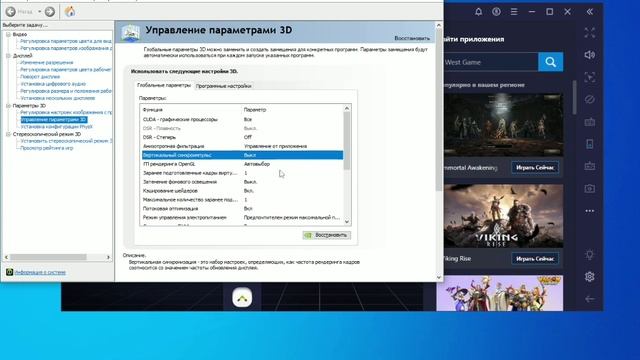Select the DSR - Степень row
The image size is (640, 360).
242,138
